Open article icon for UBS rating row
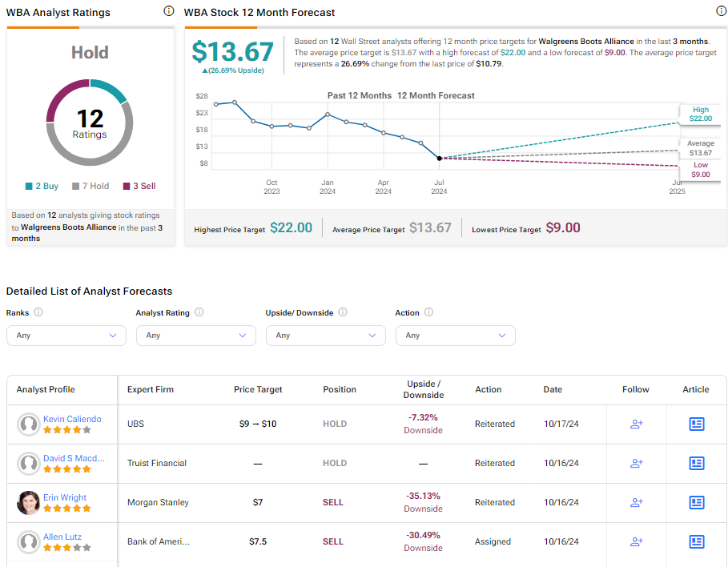Image resolution: width=728 pixels, height=567 pixels. pos(697,424)
